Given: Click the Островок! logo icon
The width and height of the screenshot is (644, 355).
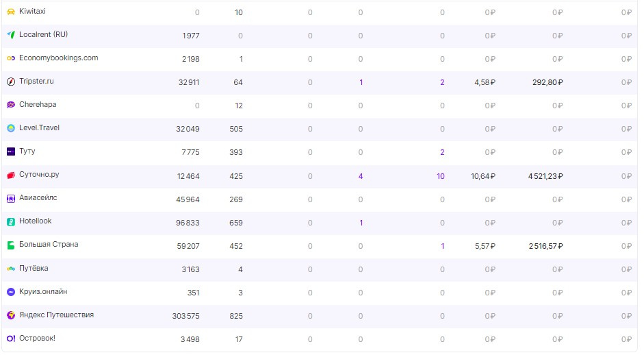Looking at the screenshot, I should (11, 339).
